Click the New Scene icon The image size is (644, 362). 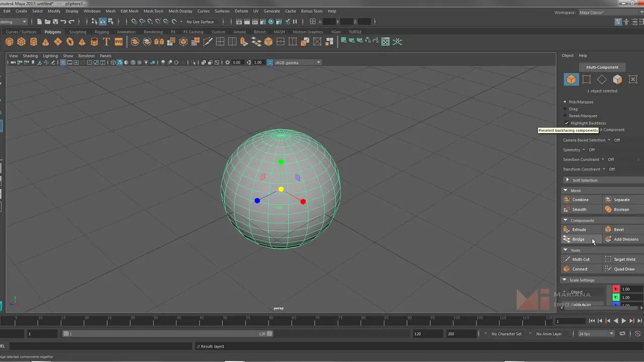39,22
